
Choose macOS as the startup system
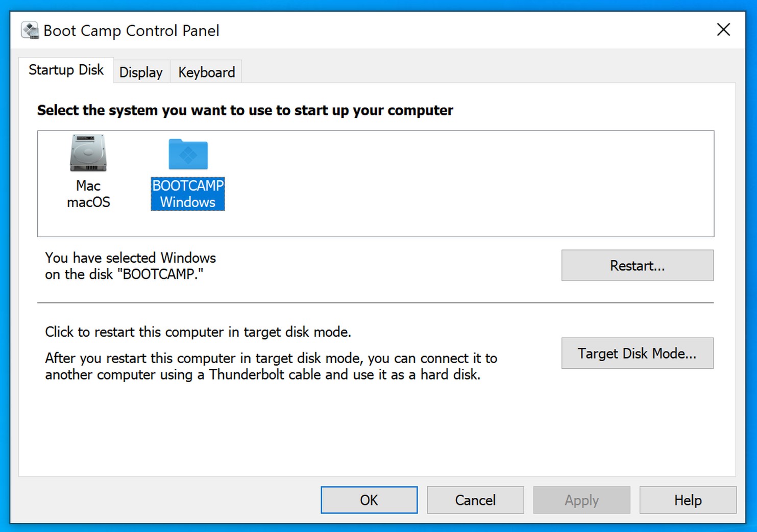[88, 168]
